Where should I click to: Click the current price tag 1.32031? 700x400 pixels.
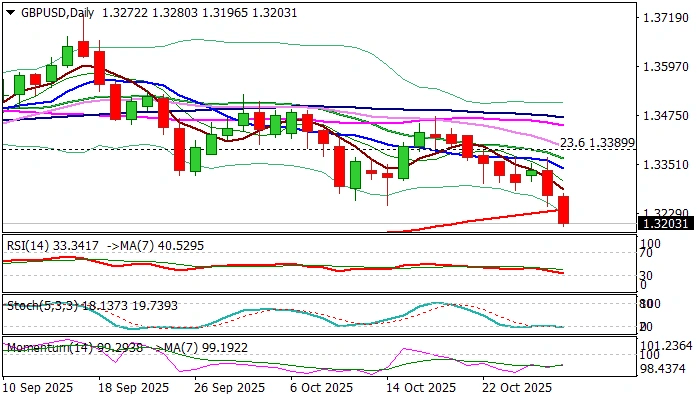664,224
